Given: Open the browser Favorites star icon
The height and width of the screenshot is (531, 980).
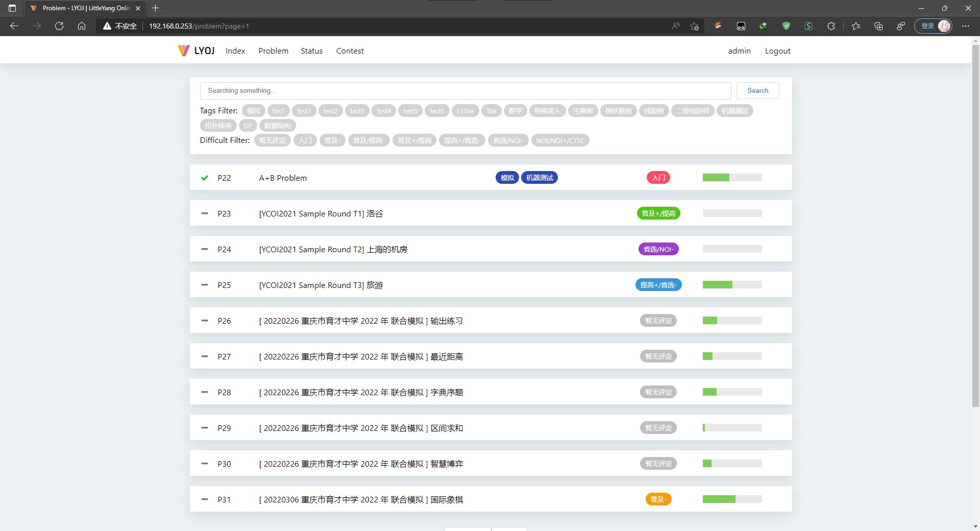Looking at the screenshot, I should tap(856, 26).
